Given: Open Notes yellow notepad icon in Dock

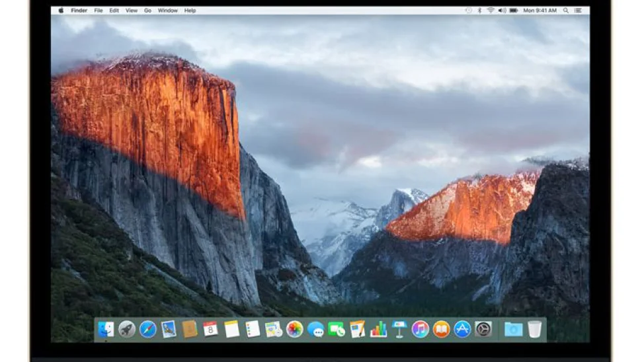Looking at the screenshot, I should point(231,329).
